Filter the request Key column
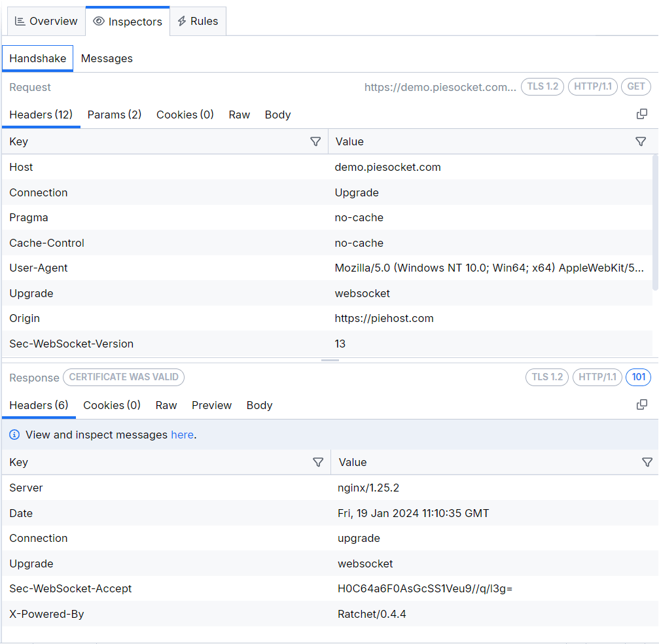 click(x=316, y=141)
